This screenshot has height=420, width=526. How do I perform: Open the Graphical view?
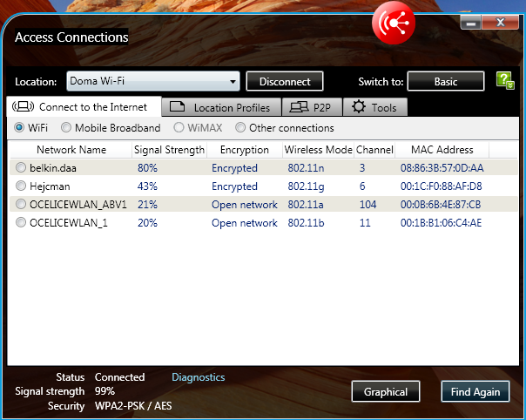pyautogui.click(x=386, y=392)
